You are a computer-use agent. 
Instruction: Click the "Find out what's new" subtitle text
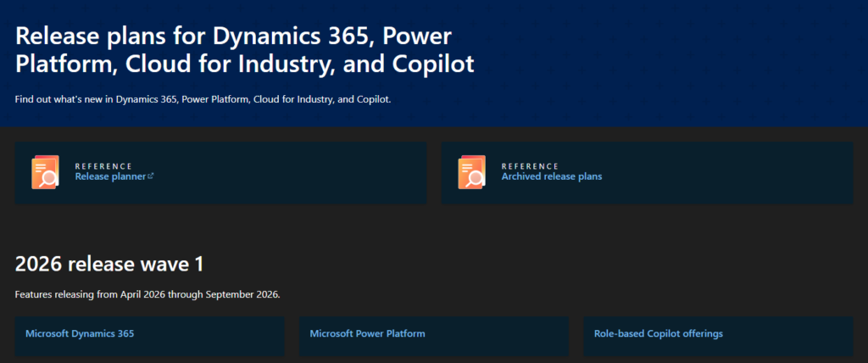pos(203,99)
